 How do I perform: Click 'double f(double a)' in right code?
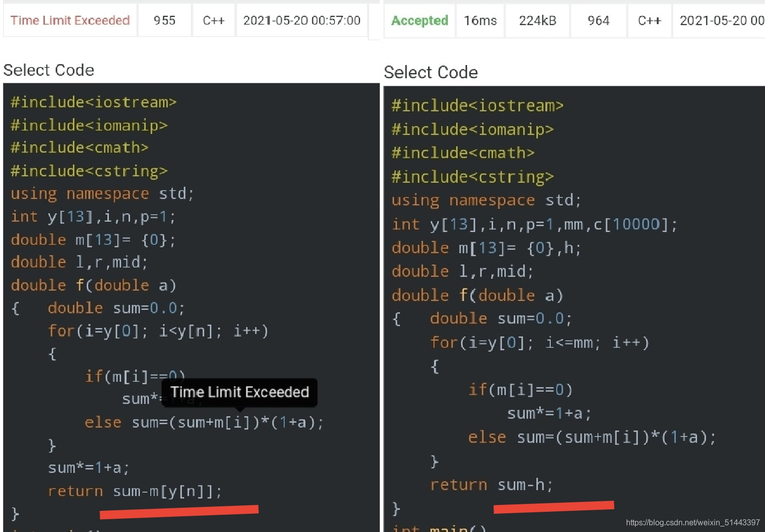(477, 295)
